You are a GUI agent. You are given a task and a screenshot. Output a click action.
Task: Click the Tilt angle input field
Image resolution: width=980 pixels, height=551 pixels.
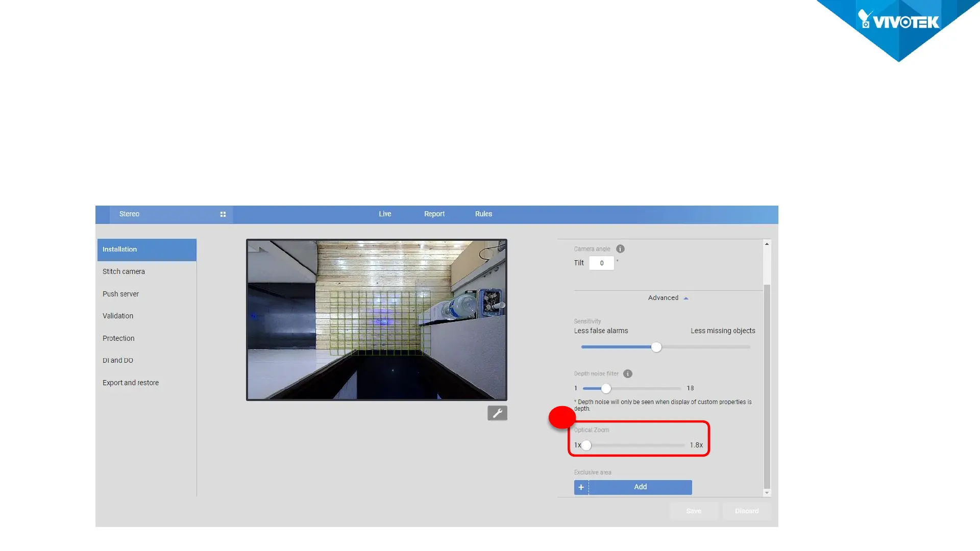[601, 263]
